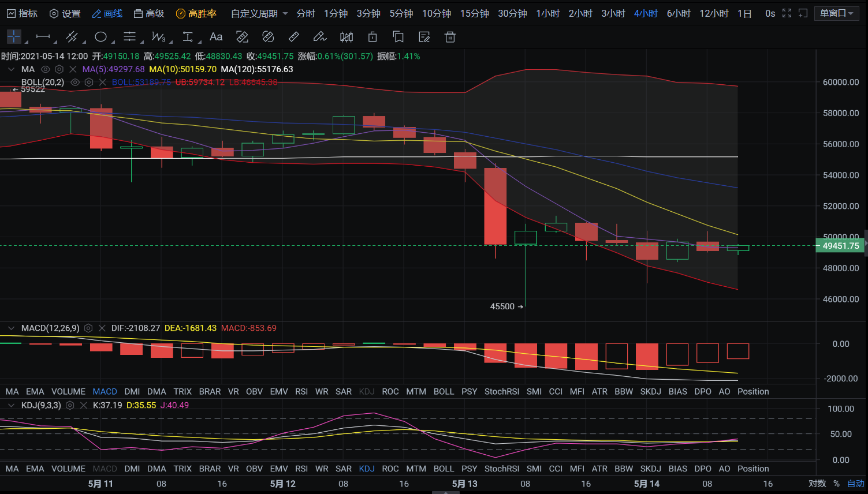Click the 指标 indicators button
868x494 pixels.
(x=22, y=13)
